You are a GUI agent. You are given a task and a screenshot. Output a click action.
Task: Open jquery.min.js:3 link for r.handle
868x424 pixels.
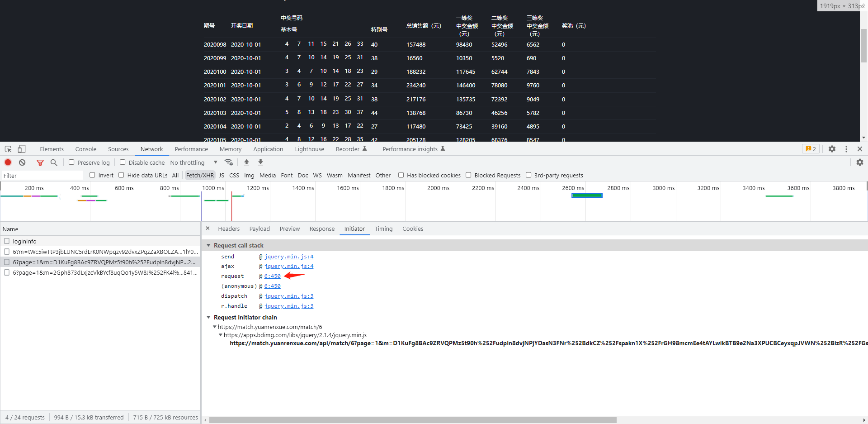pos(289,306)
